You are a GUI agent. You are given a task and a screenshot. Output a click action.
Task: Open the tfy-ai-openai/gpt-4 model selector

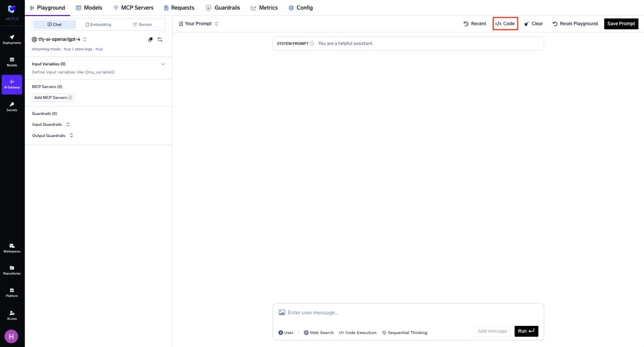pos(59,39)
